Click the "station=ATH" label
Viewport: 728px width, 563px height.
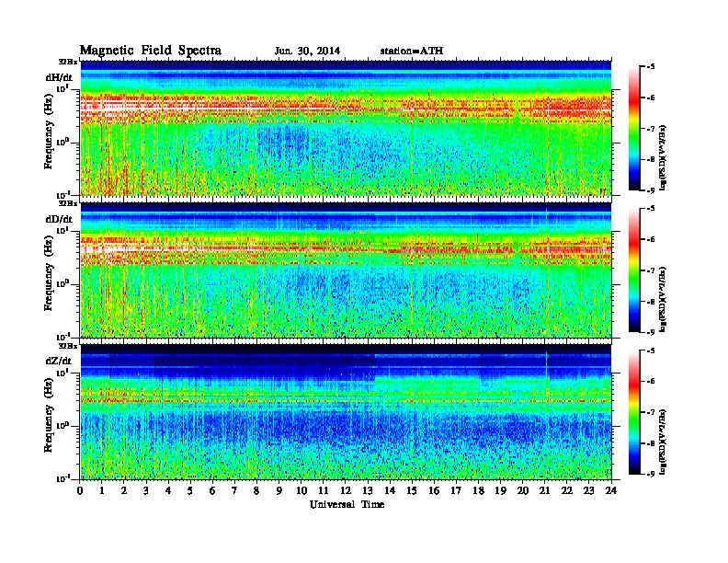(x=412, y=52)
